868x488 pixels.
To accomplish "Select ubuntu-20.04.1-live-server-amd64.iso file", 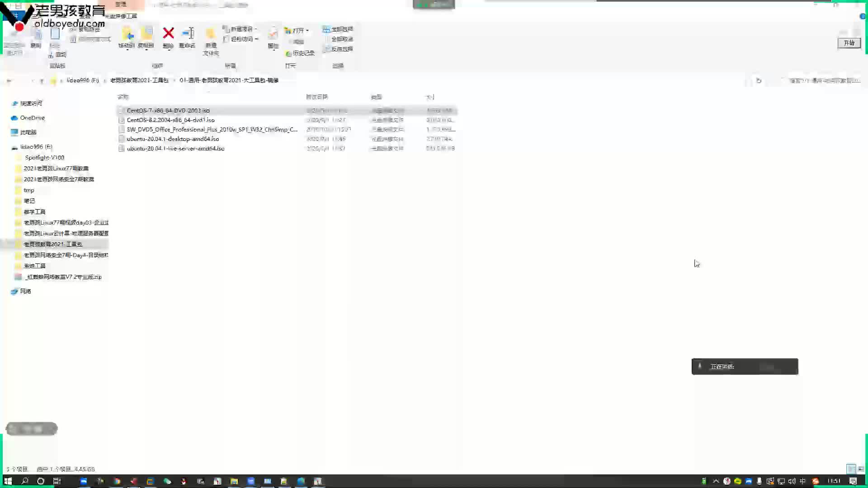I will click(287, 149).
